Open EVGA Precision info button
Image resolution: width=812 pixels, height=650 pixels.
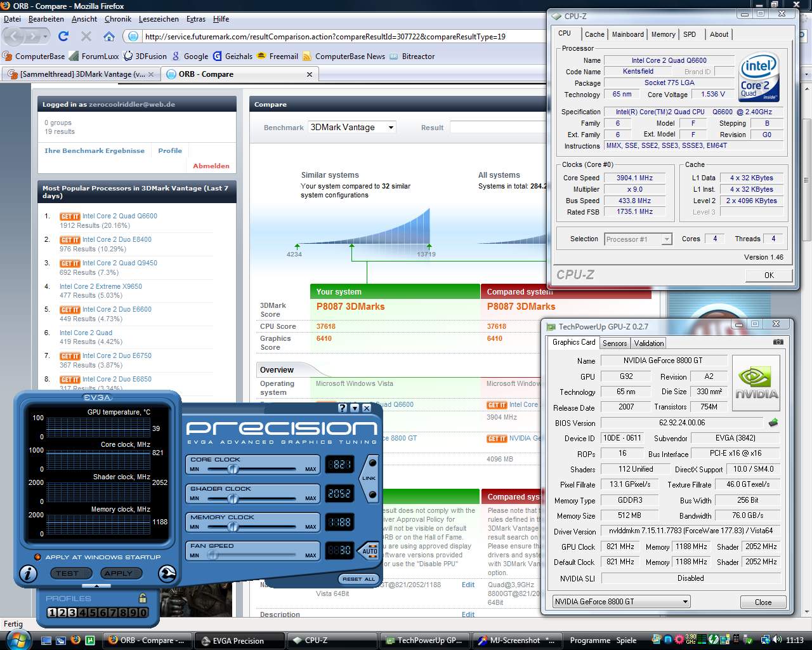tap(29, 574)
